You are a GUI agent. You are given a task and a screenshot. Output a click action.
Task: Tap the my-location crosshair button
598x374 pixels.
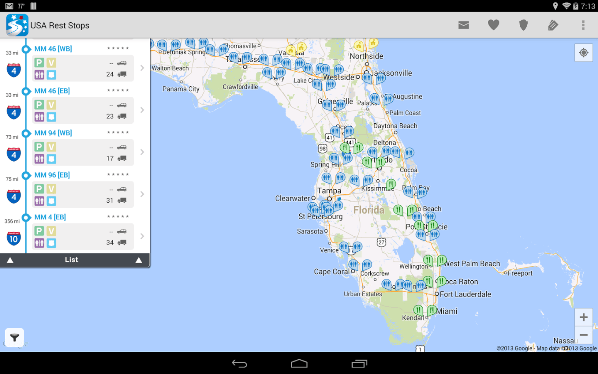584,53
